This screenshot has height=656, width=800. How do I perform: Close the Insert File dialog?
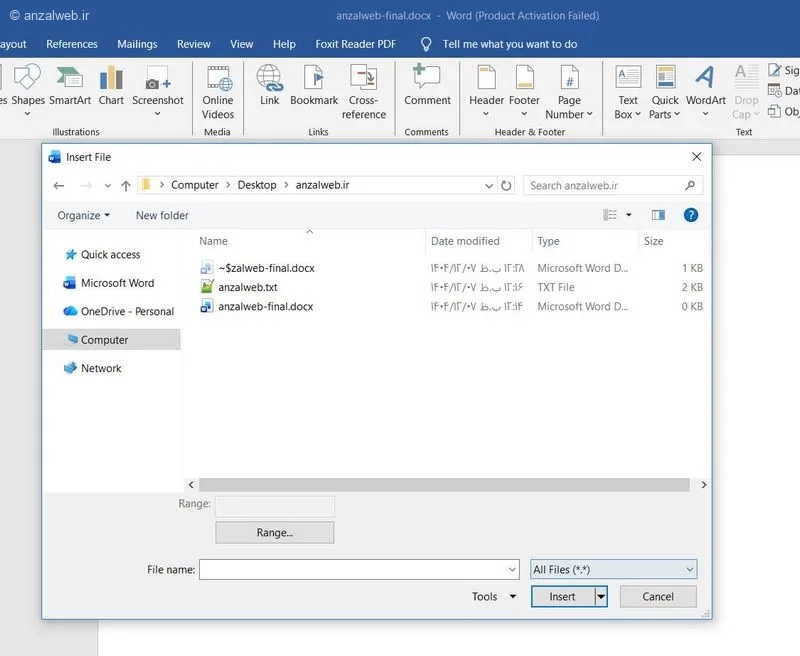[x=696, y=157]
